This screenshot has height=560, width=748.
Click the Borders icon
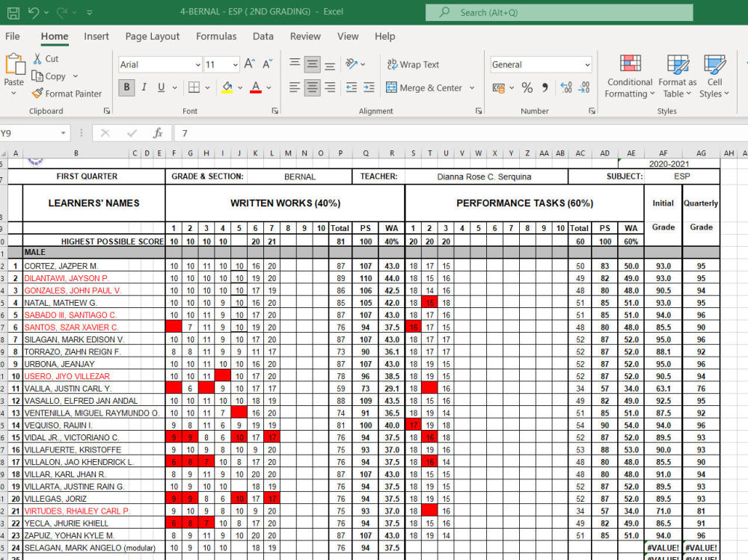coord(194,87)
